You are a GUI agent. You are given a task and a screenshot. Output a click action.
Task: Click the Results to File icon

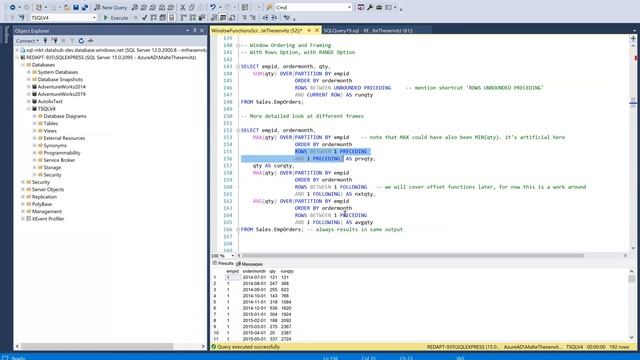(232, 18)
